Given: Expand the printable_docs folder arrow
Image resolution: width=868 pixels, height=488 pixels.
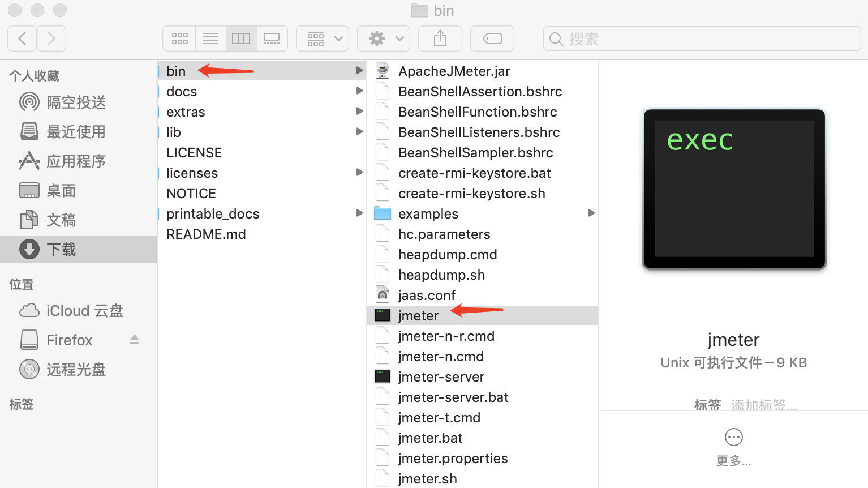Looking at the screenshot, I should click(359, 213).
